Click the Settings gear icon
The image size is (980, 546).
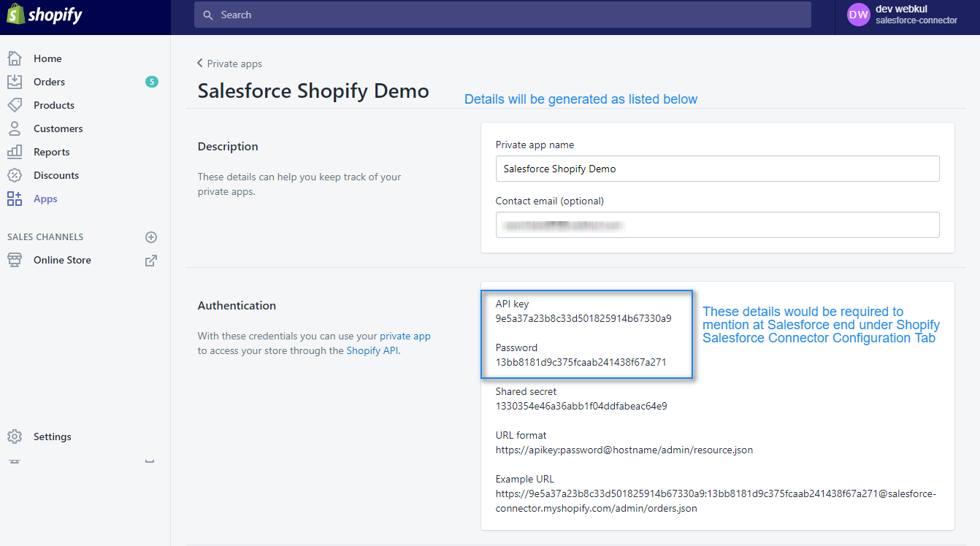point(15,437)
